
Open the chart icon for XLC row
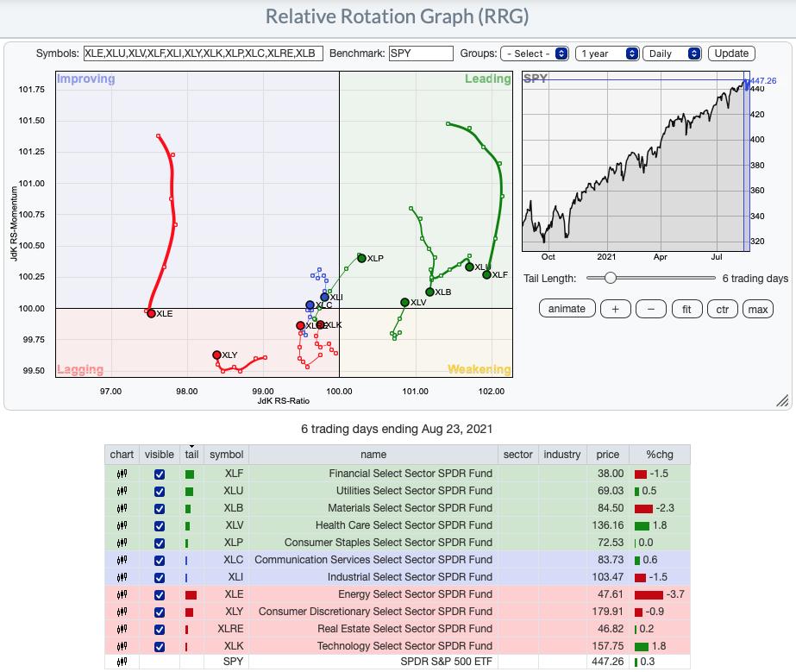122,560
